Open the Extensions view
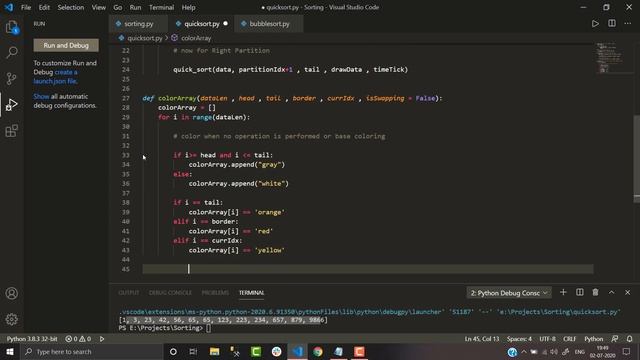 point(11,131)
